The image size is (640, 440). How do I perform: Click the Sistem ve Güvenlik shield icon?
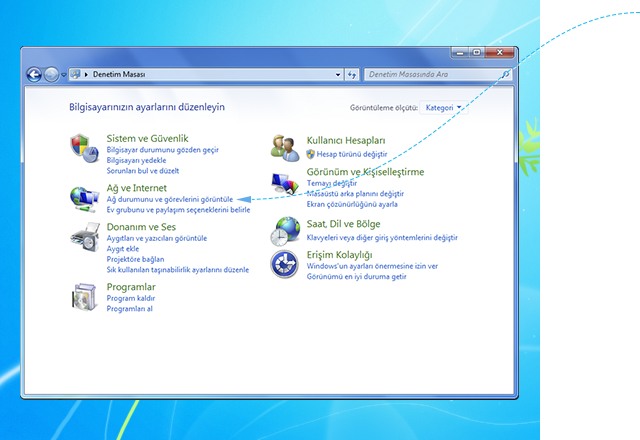[x=84, y=148]
